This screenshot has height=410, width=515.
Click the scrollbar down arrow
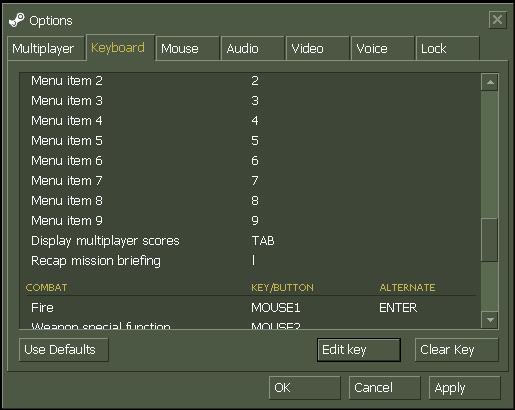[490, 320]
